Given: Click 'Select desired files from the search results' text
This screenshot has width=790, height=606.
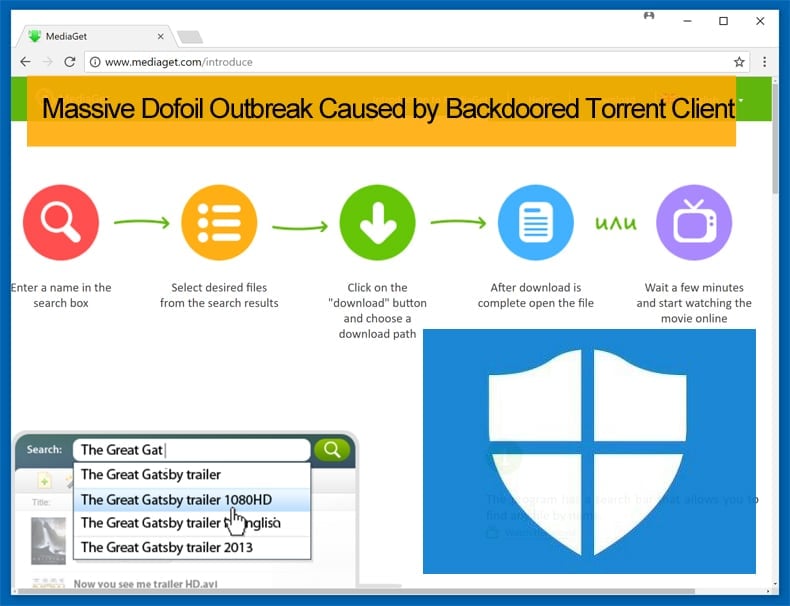Looking at the screenshot, I should [219, 295].
